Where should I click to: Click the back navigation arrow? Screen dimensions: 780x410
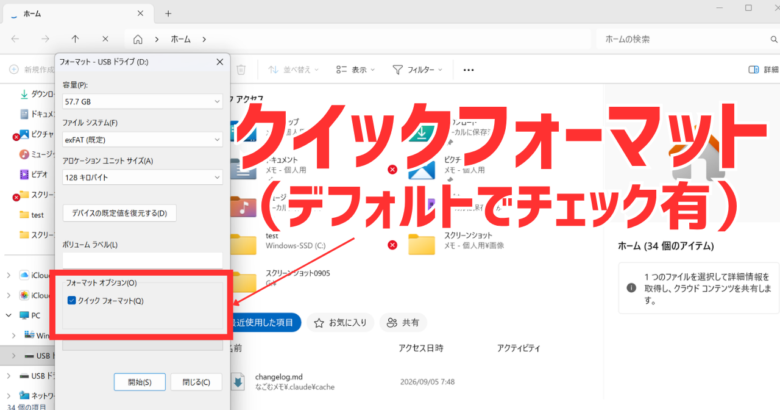click(15, 39)
